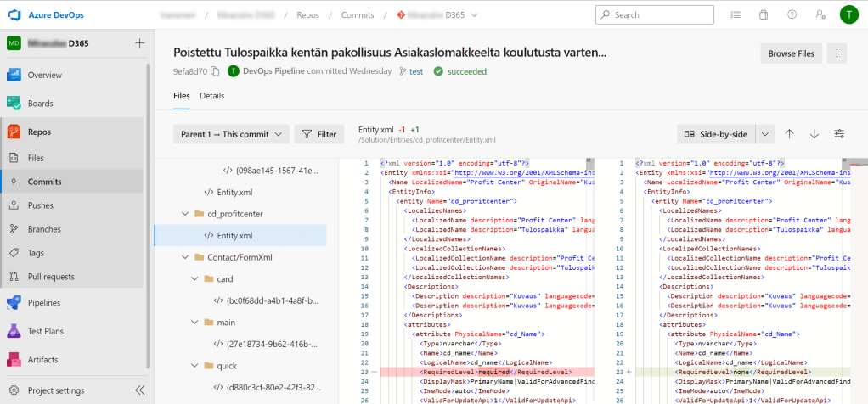Viewport: 868px width, 404px height.
Task: Collapse the Contact/FormXml folder
Action: (184, 256)
